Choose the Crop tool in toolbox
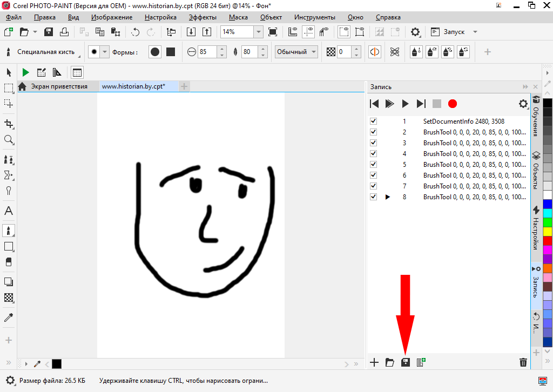The height and width of the screenshot is (392, 553). coord(9,123)
